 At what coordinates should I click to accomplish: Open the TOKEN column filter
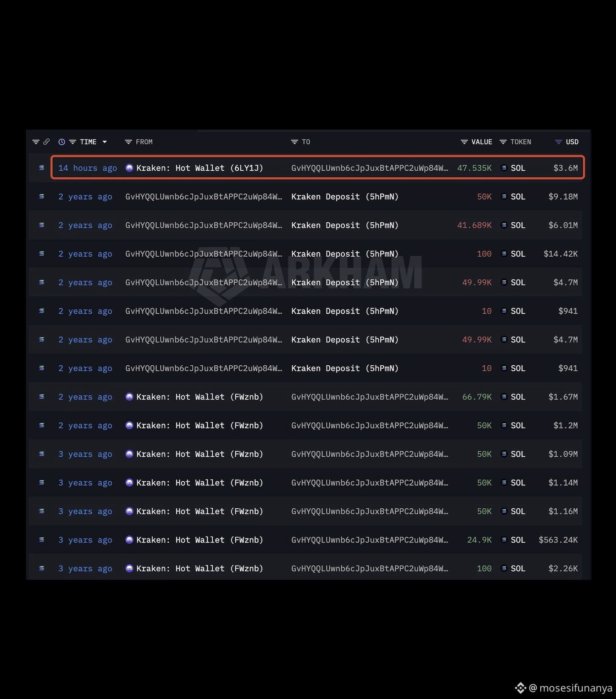click(x=503, y=142)
